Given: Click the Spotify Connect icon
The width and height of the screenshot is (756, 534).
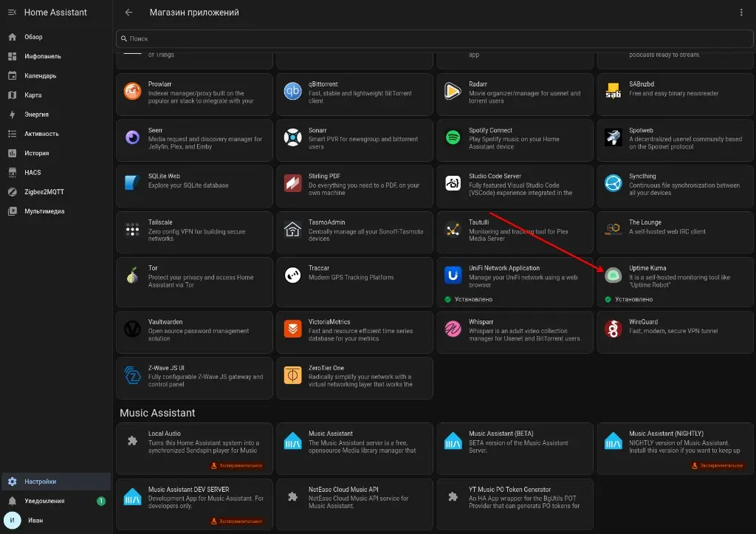Looking at the screenshot, I should pyautogui.click(x=453, y=137).
